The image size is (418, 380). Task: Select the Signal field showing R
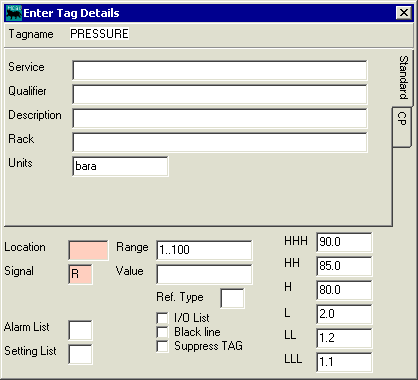tap(80, 274)
